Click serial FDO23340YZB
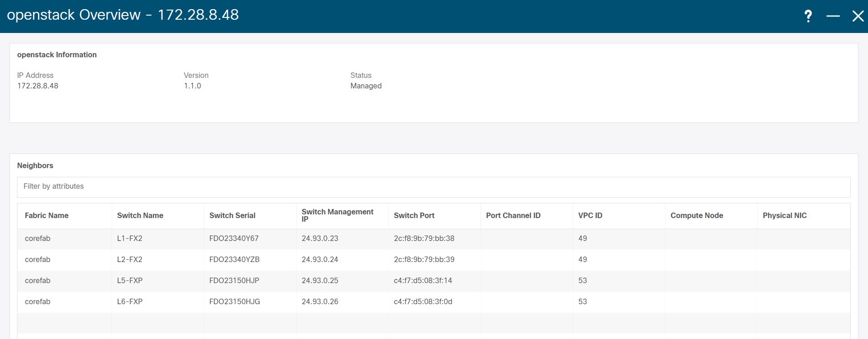 [234, 260]
